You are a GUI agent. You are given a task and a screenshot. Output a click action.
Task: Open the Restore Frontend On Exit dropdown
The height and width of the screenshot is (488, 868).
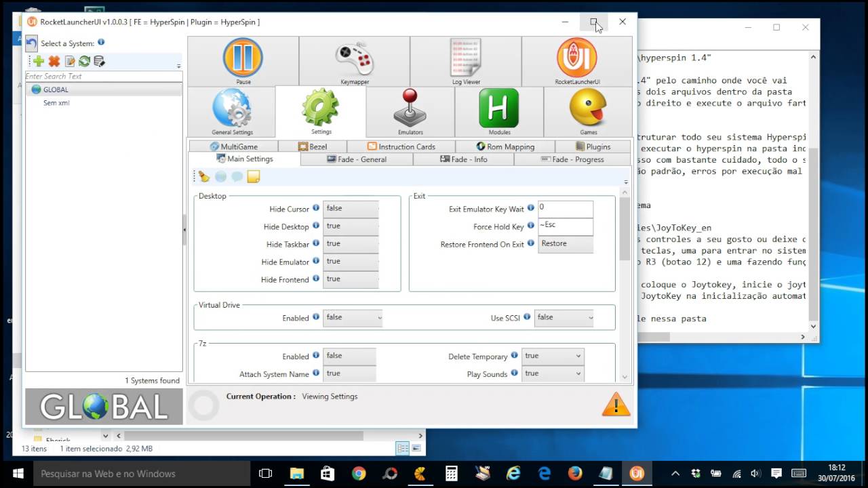566,244
